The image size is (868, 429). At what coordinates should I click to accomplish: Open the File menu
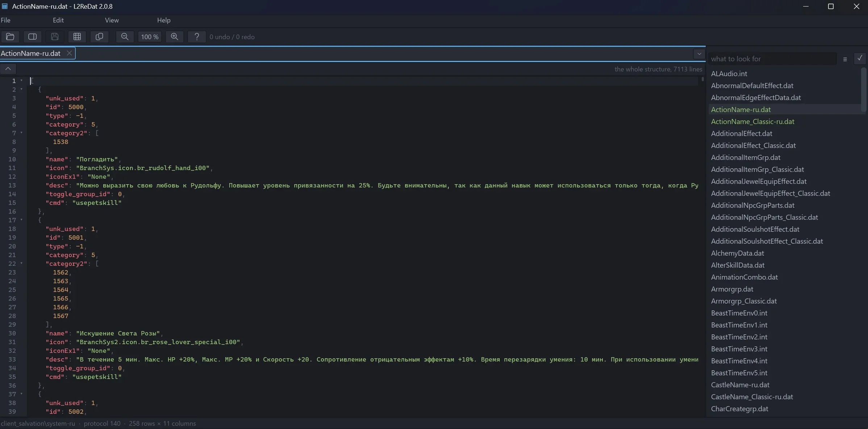tap(5, 20)
